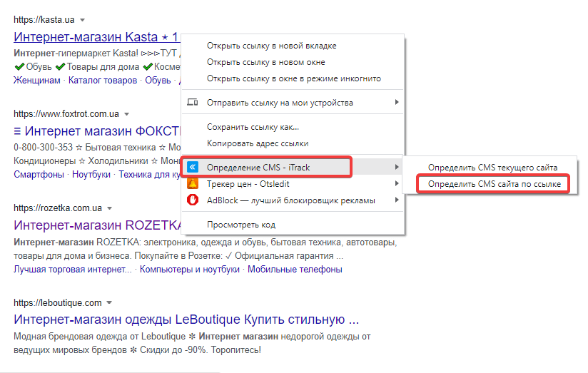
Task: Click the 0-800-300-353 Бытовая техника snippet
Action: pos(98,154)
